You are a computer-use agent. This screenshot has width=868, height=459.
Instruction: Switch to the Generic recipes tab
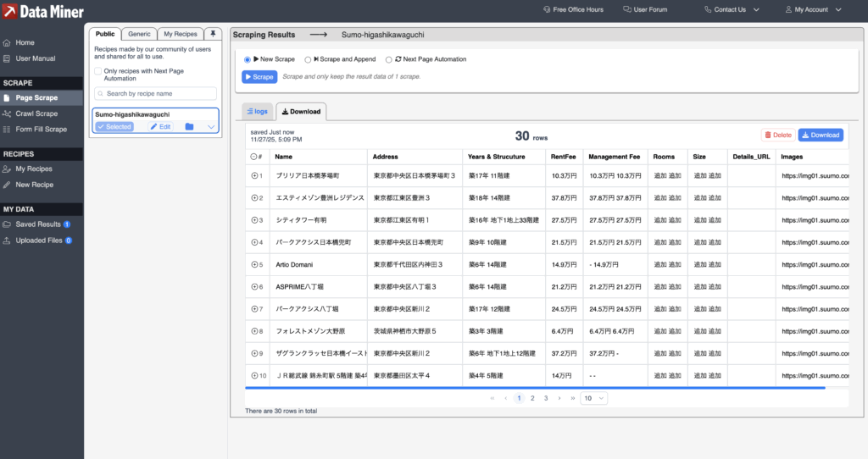(139, 34)
